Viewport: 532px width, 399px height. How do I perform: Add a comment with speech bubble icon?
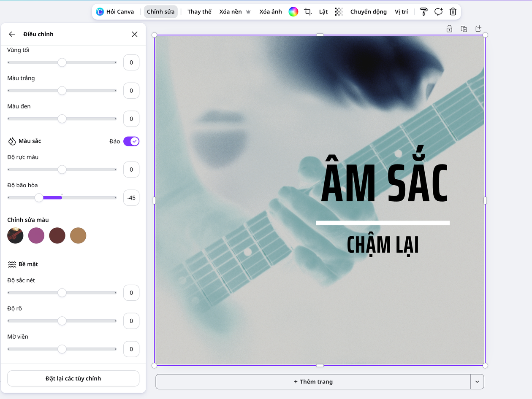pos(438,12)
